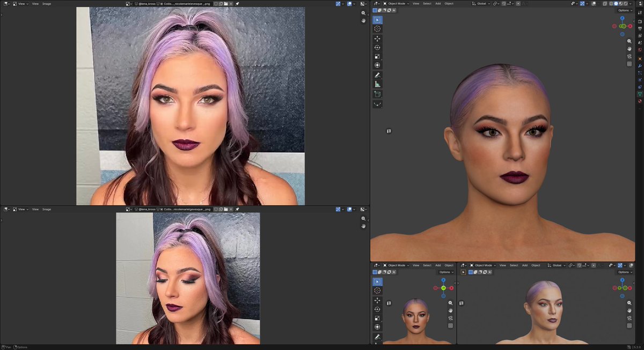644x350 pixels.
Task: Switch main viewport to material preview shading
Action: pos(621,4)
